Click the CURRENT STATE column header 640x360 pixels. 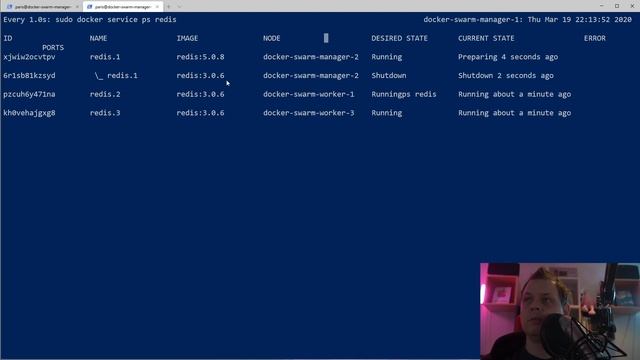click(486, 38)
